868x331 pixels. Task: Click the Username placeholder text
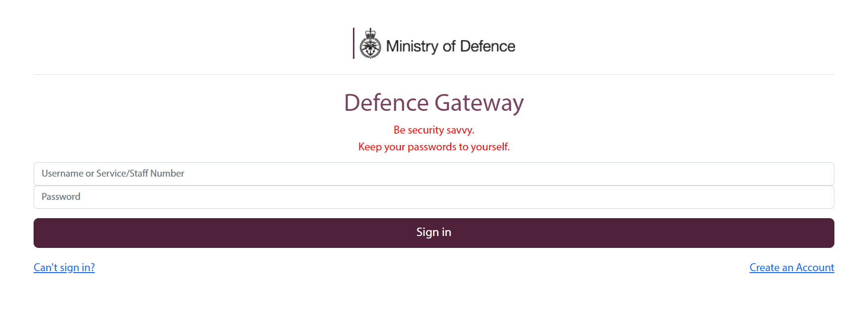[113, 174]
